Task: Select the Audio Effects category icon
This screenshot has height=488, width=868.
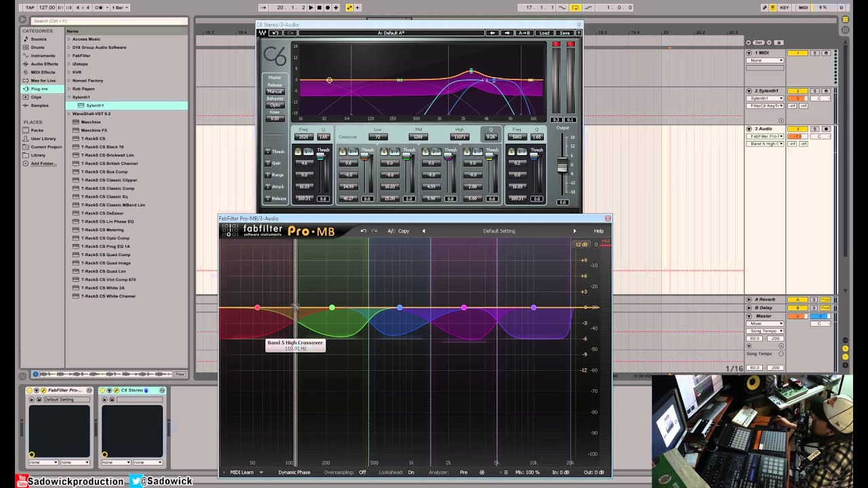Action: [26, 64]
